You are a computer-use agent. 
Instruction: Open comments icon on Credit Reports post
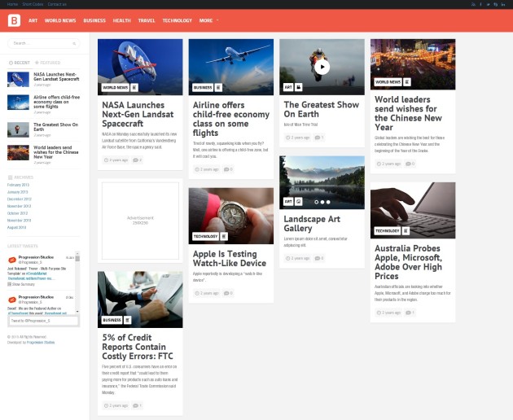[135, 405]
